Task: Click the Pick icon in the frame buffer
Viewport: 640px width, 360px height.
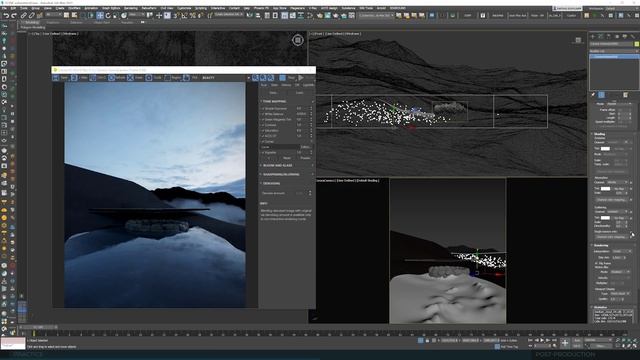Action: click(186, 78)
